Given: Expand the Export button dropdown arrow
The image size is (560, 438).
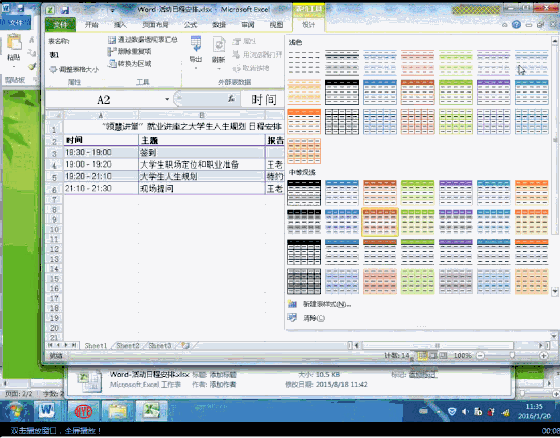Looking at the screenshot, I should (196, 67).
